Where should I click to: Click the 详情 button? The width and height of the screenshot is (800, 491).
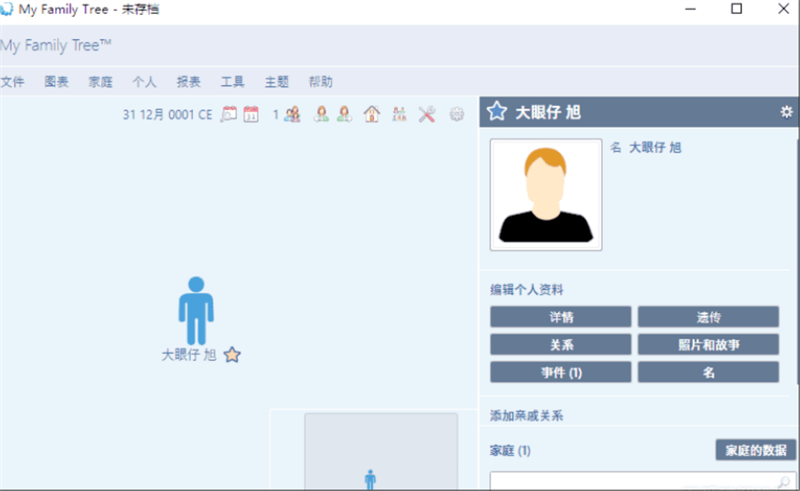[561, 317]
